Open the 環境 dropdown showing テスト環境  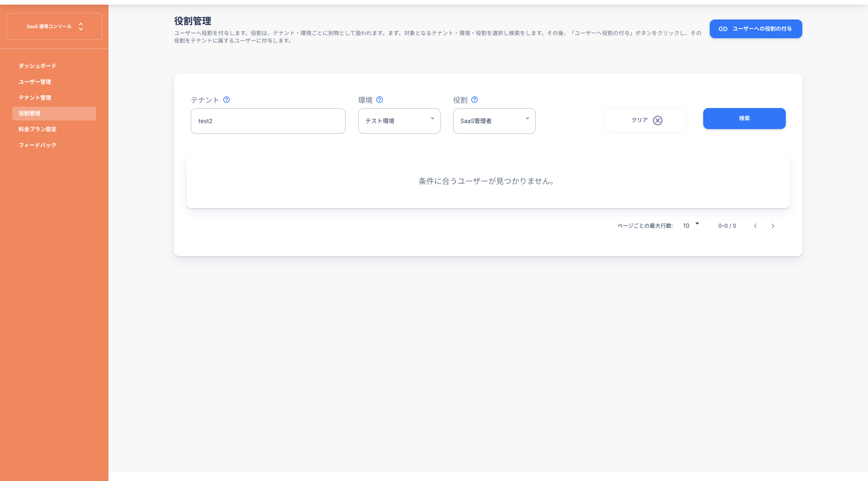(399, 121)
